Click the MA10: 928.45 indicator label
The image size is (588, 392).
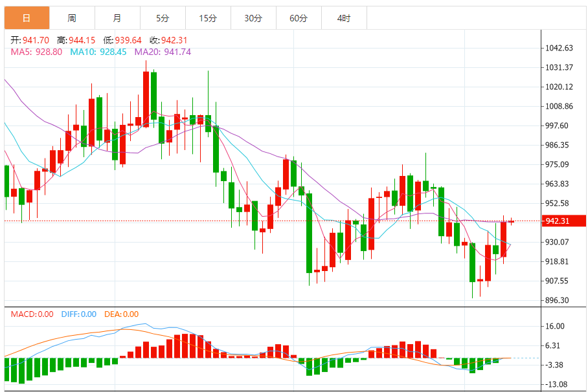98,52
